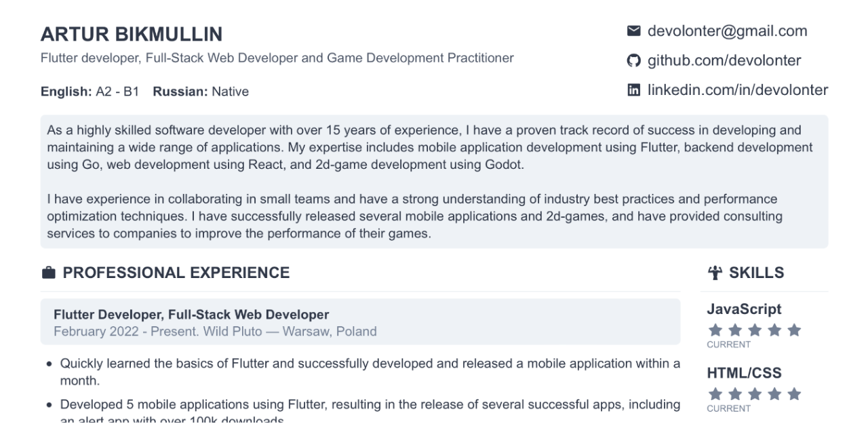Viewport: 868px width, 434px height.
Task: Click the briefcase icon beside Professional Experience
Action: [x=48, y=273]
